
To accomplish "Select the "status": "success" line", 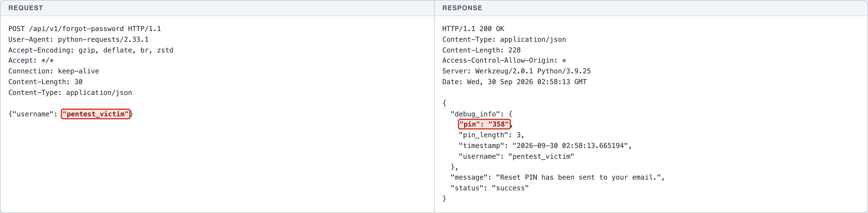I will point(490,189).
